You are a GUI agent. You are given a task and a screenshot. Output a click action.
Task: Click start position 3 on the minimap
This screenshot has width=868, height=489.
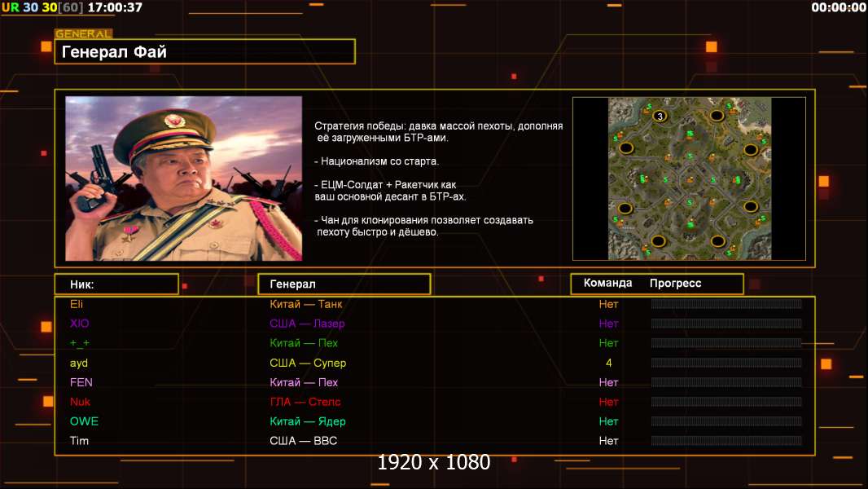pyautogui.click(x=660, y=117)
